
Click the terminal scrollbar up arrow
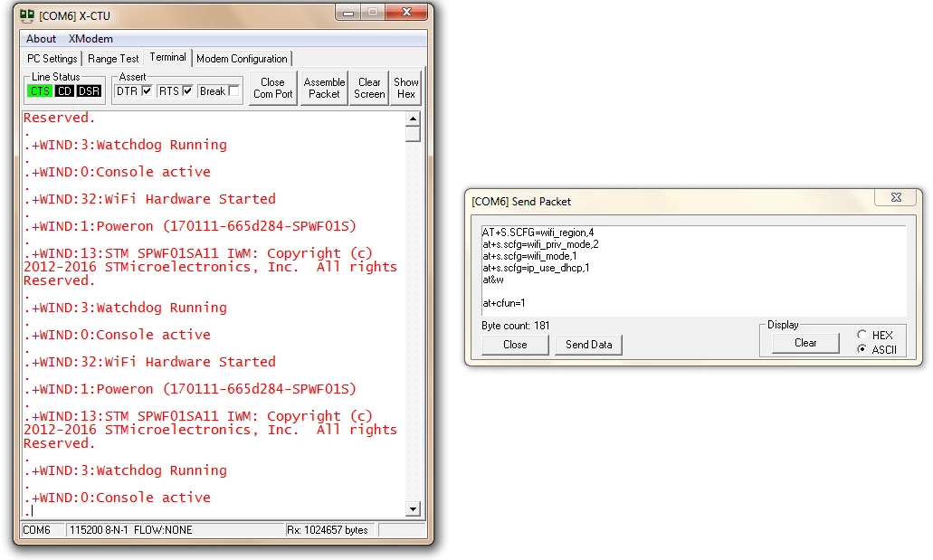click(413, 119)
